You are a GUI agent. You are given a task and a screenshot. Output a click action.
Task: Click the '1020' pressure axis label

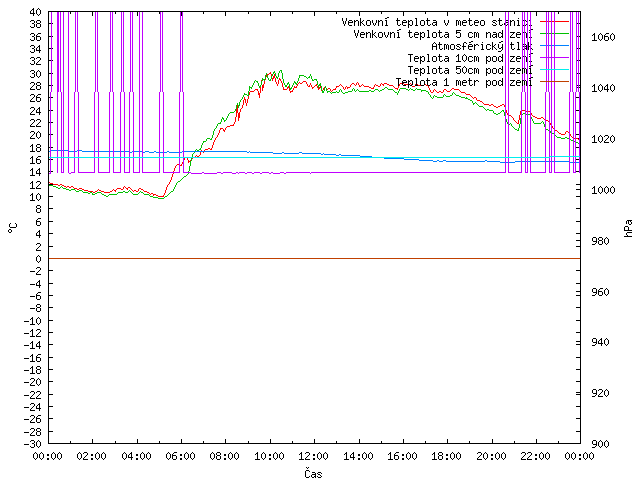tap(603, 139)
